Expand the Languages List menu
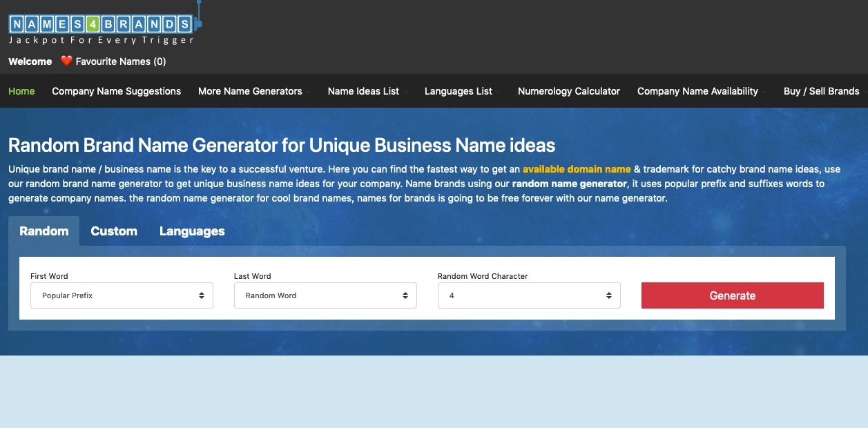The width and height of the screenshot is (868, 428). click(x=459, y=90)
